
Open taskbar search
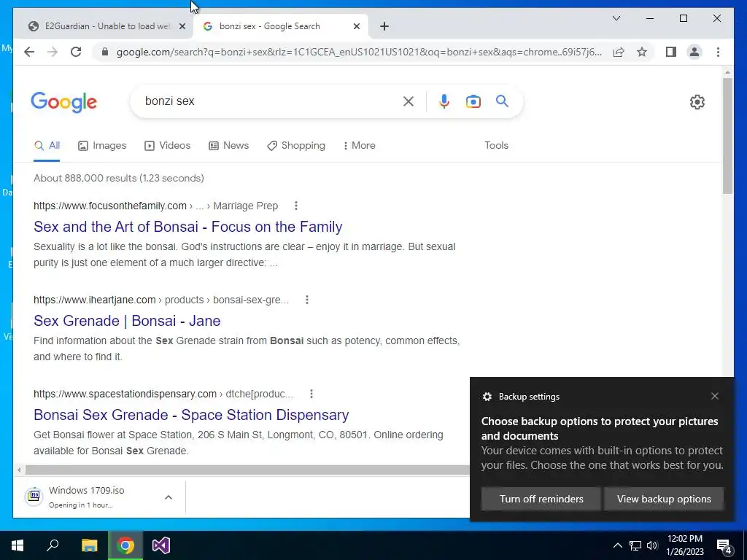tap(53, 545)
